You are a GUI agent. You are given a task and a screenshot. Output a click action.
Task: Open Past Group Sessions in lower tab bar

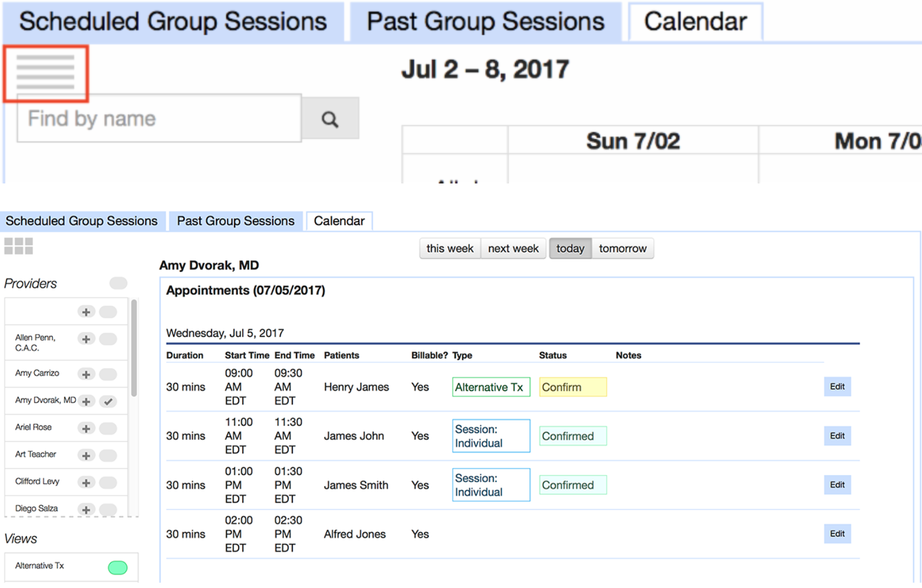[x=235, y=221]
